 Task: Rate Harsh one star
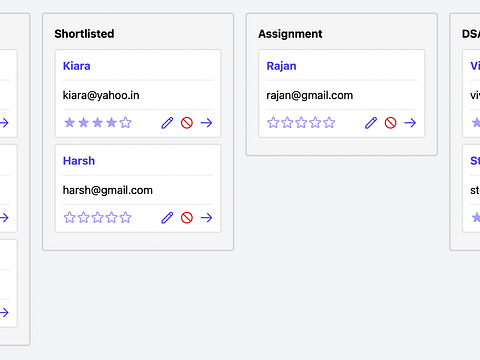pyautogui.click(x=69, y=217)
